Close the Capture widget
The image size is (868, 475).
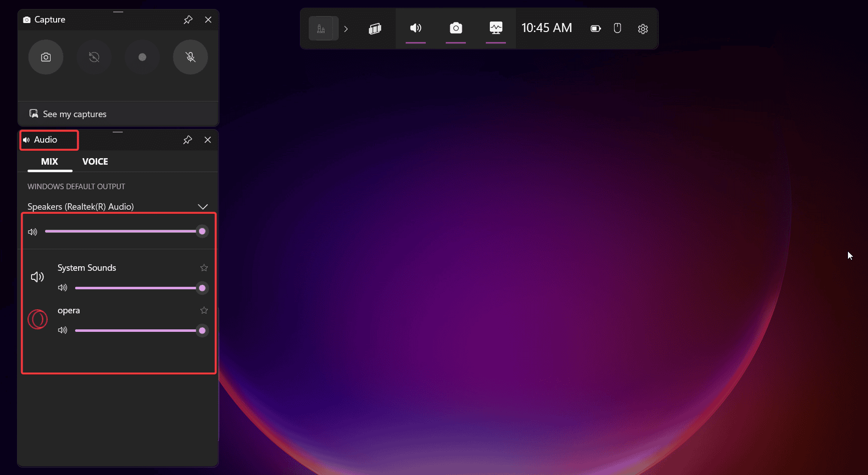pyautogui.click(x=208, y=20)
